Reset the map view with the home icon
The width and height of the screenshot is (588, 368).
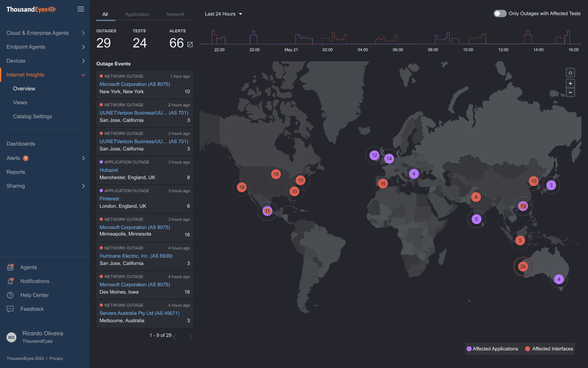click(x=570, y=72)
